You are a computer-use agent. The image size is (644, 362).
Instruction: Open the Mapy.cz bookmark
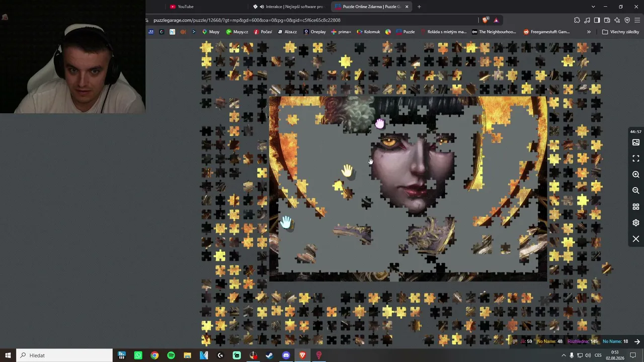237,32
